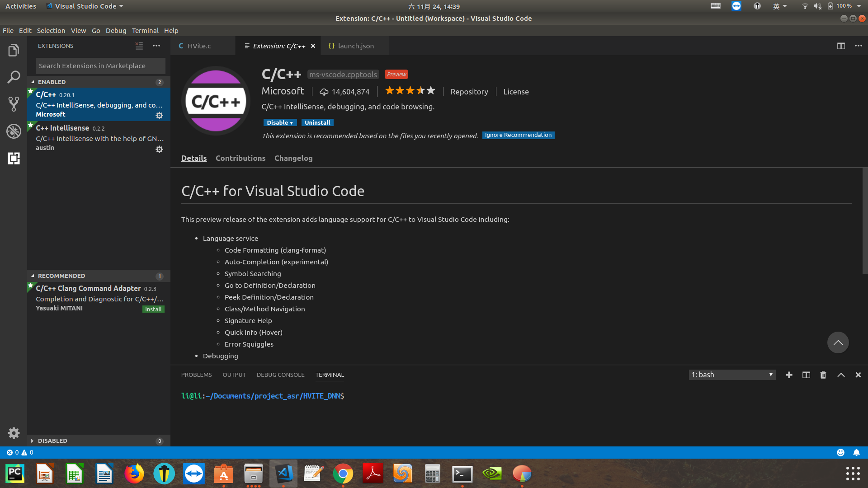Clear extensions input using list icon
Image resolution: width=868 pixels, height=488 pixels.
139,46
